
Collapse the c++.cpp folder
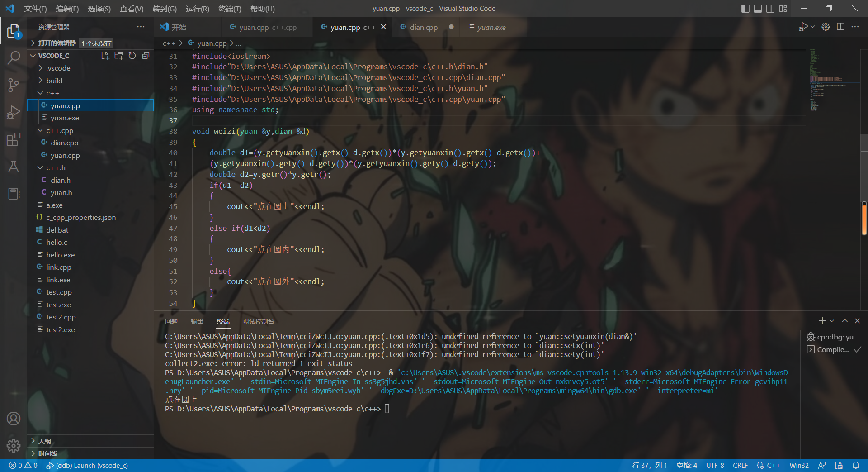(59, 131)
